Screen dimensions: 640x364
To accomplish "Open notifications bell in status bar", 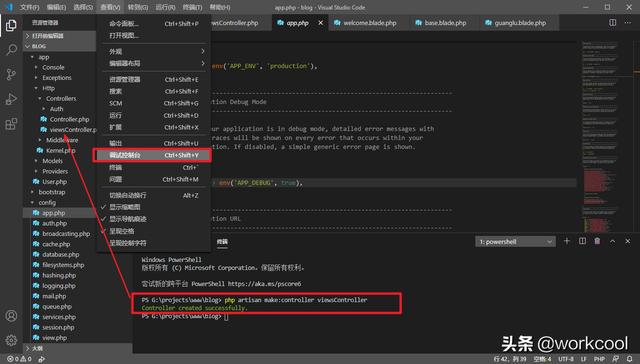I will click(630, 359).
